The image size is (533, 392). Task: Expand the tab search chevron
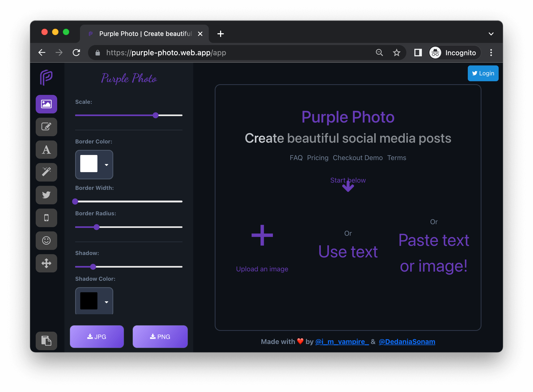[x=491, y=34]
